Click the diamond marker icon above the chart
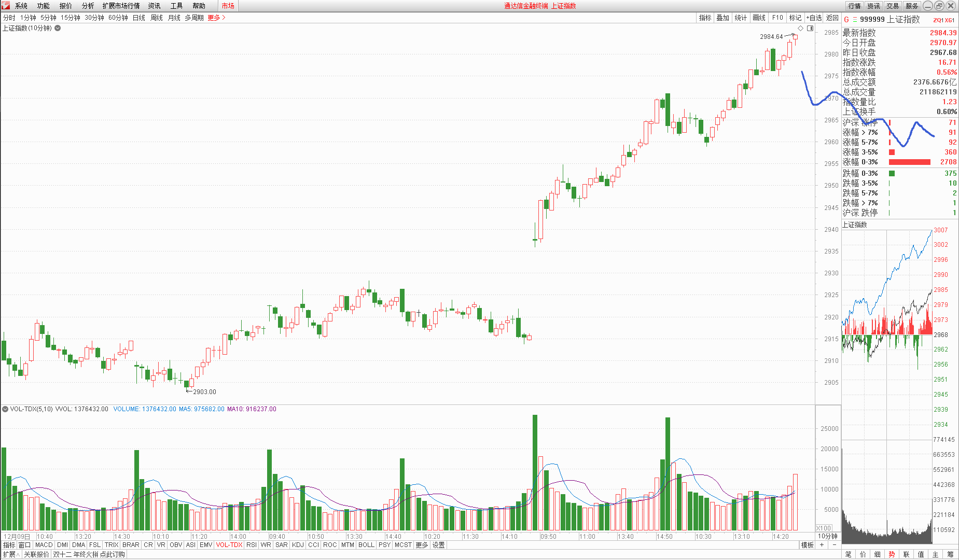Image resolution: width=959 pixels, height=560 pixels. pyautogui.click(x=800, y=28)
